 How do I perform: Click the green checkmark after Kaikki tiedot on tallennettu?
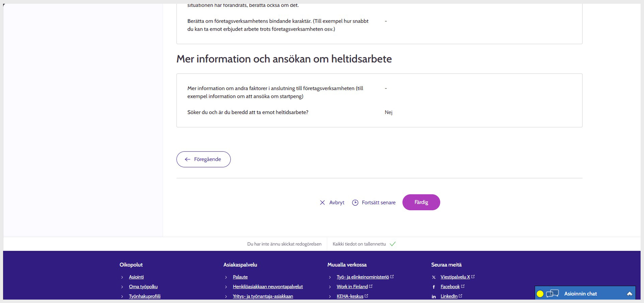[x=393, y=244]
